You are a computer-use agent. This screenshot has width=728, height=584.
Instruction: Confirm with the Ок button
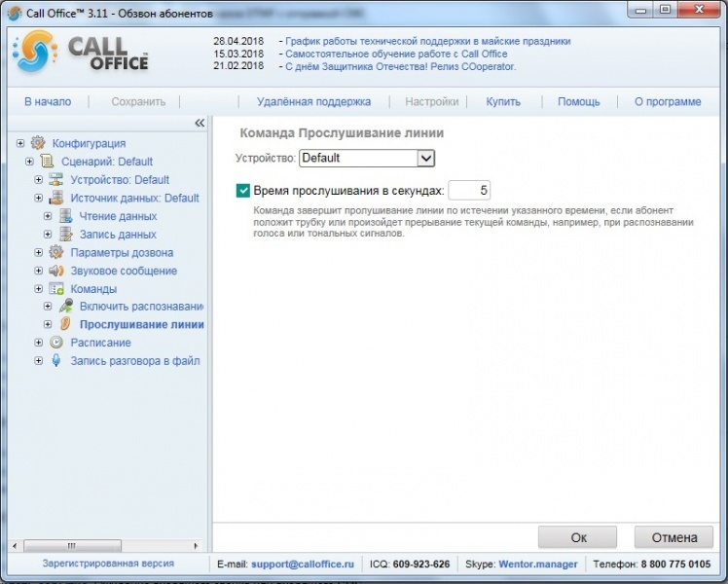pyautogui.click(x=577, y=537)
